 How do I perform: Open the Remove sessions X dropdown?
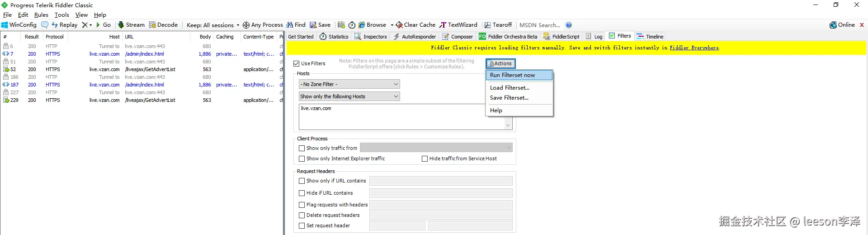click(87, 25)
